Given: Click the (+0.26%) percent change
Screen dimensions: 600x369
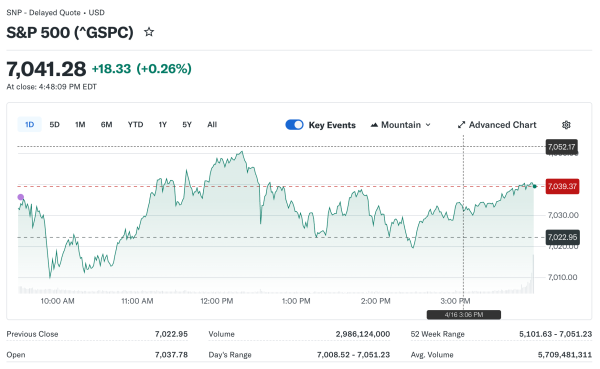Looking at the screenshot, I should (164, 69).
